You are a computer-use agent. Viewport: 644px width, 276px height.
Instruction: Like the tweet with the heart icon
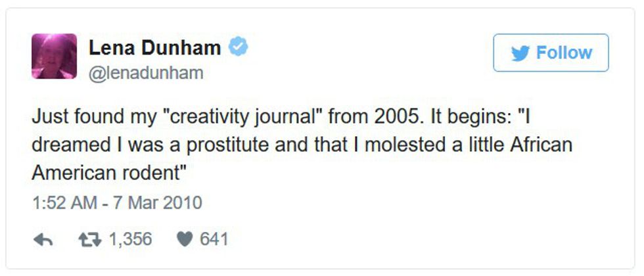(183, 240)
